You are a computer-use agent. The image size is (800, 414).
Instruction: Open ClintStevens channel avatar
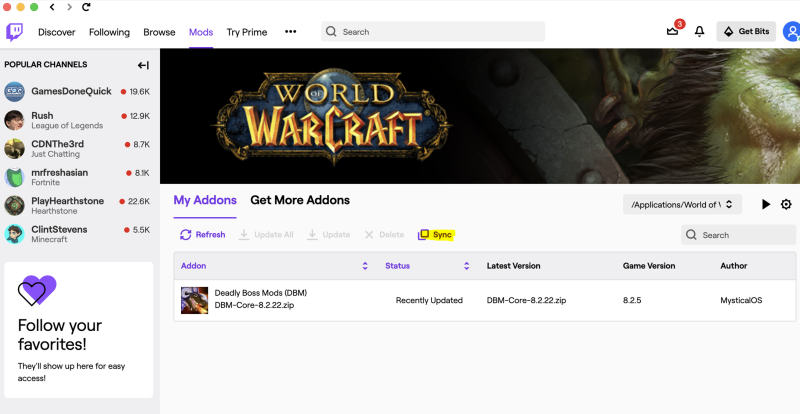tap(14, 234)
